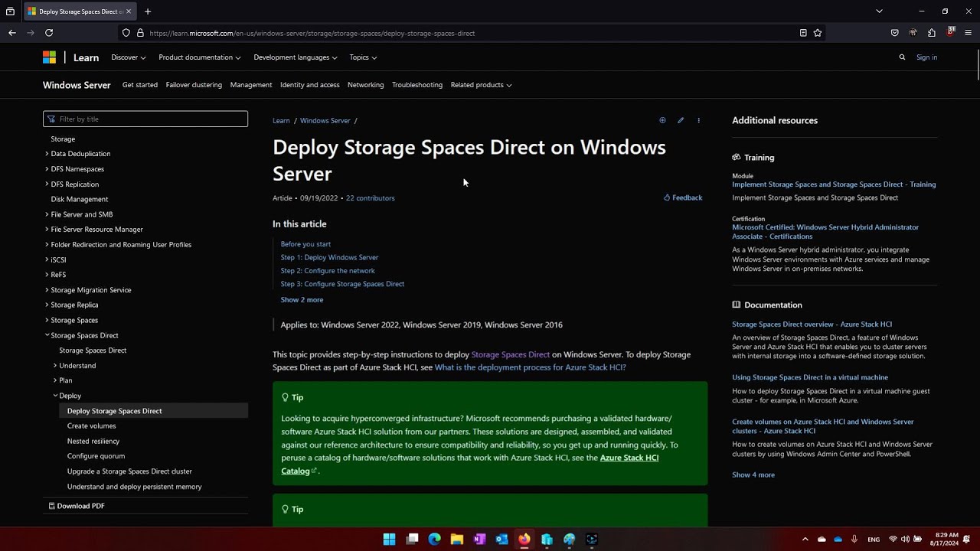Expand the Plan tree node
Image resolution: width=980 pixels, height=551 pixels.
tap(55, 380)
